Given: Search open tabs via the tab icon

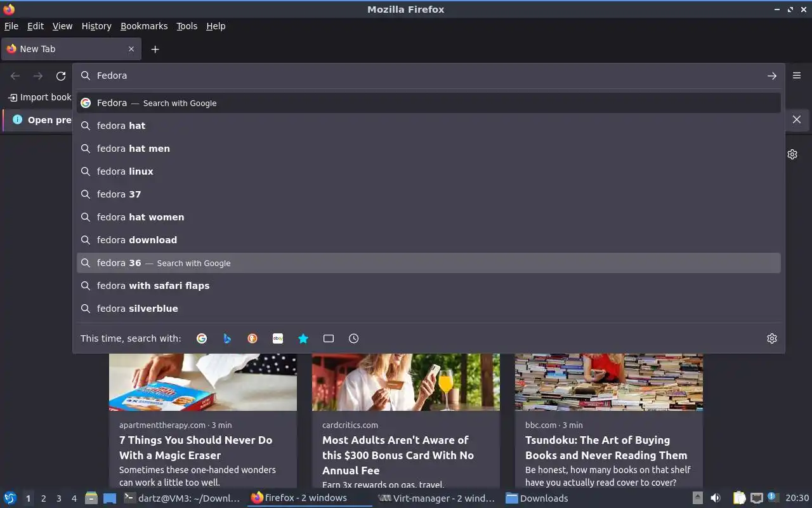Looking at the screenshot, I should pyautogui.click(x=329, y=338).
